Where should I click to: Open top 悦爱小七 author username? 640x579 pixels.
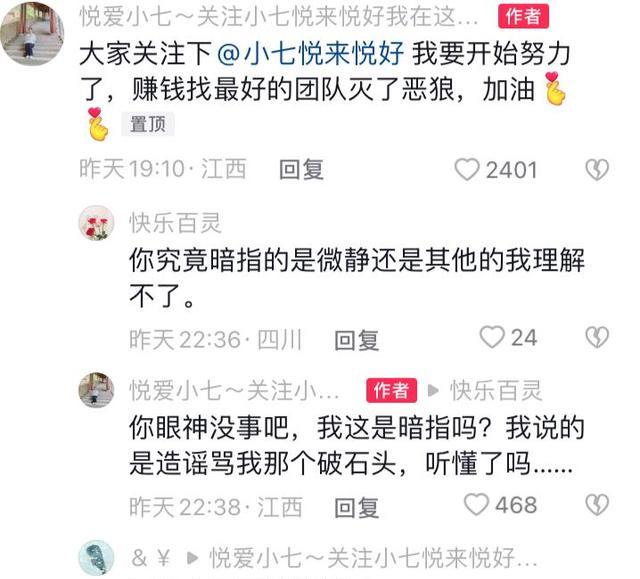click(x=279, y=17)
